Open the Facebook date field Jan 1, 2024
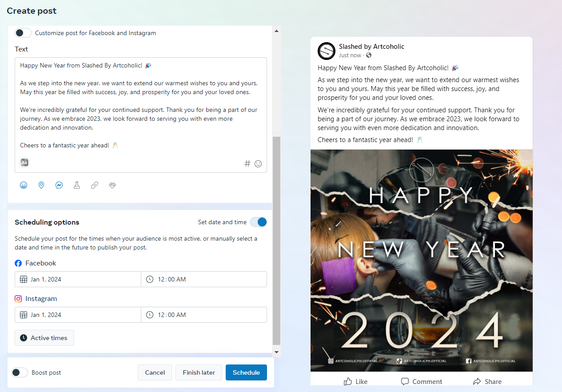The width and height of the screenshot is (562, 392). pyautogui.click(x=78, y=279)
